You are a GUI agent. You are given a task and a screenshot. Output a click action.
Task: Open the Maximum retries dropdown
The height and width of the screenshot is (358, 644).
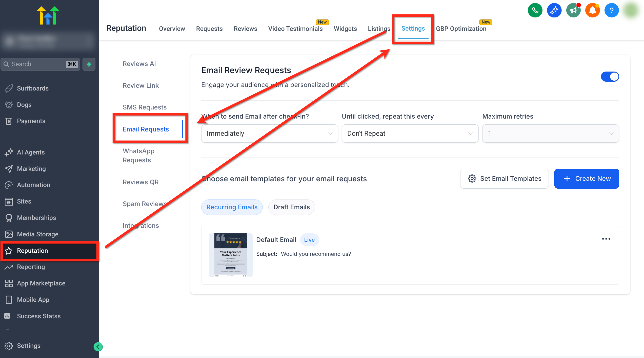[551, 133]
